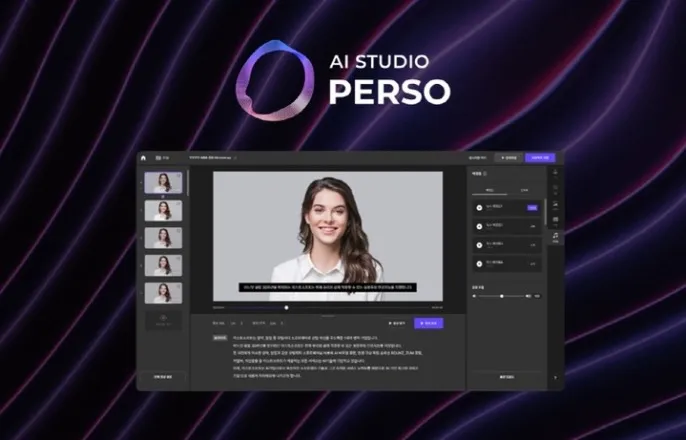Mute using speaker icon left of volume
686x440 pixels.
tap(474, 296)
